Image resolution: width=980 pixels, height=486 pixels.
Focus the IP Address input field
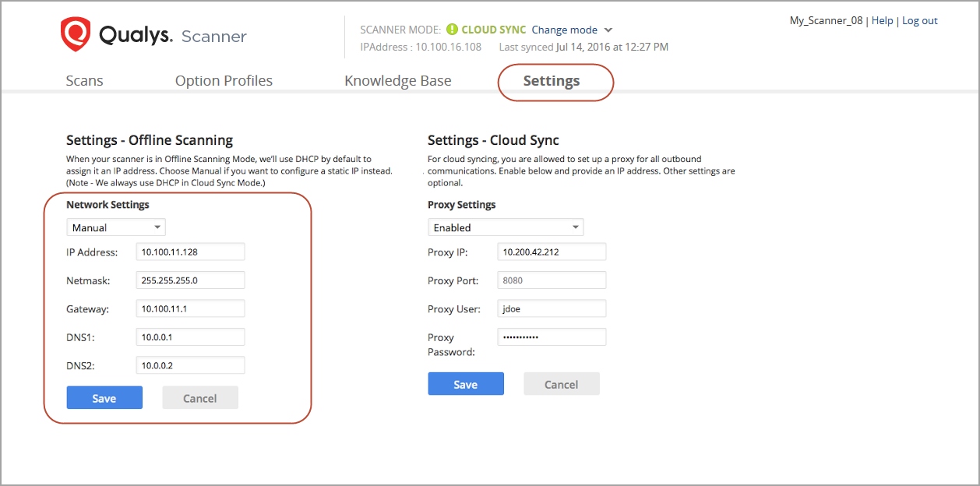[x=190, y=252]
